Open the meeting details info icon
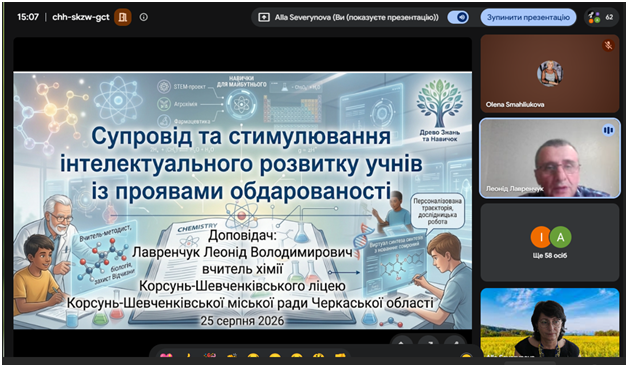 tap(144, 17)
